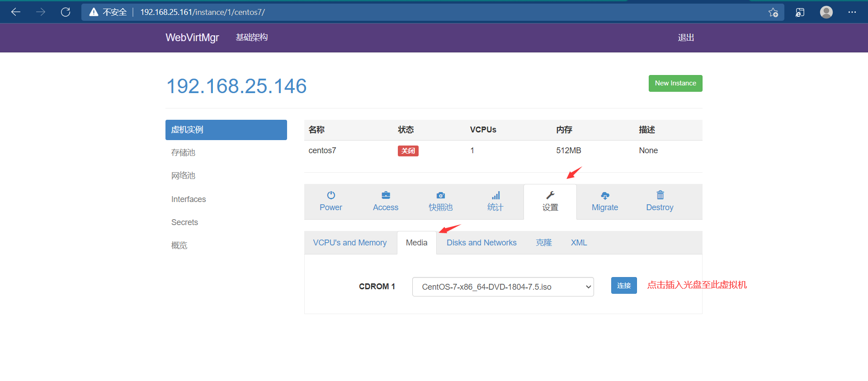Open the statistics bar-chart icon
The height and width of the screenshot is (381, 868).
496,195
